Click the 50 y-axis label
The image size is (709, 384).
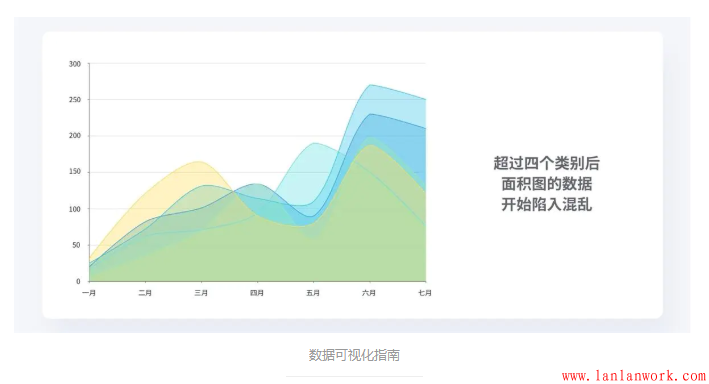click(x=76, y=245)
